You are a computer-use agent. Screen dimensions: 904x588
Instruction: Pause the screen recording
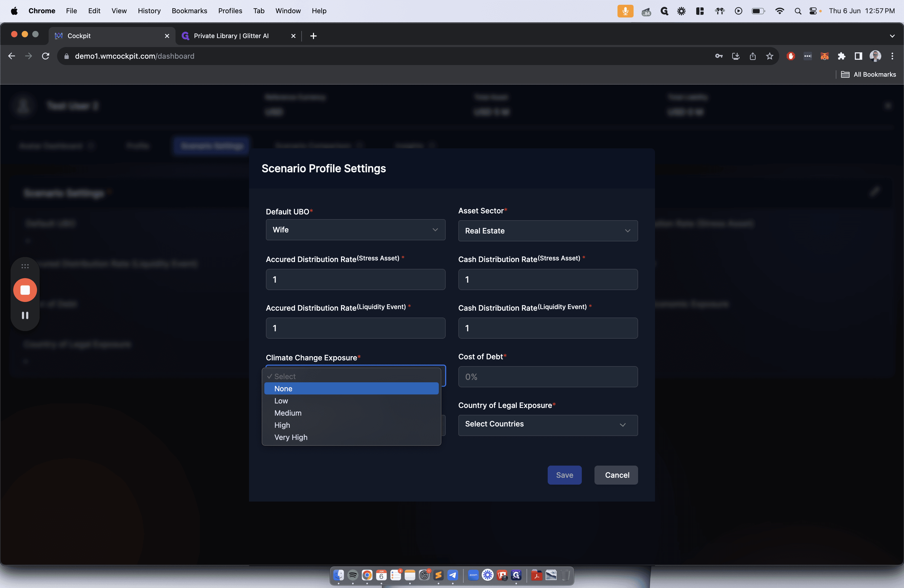[x=25, y=315]
